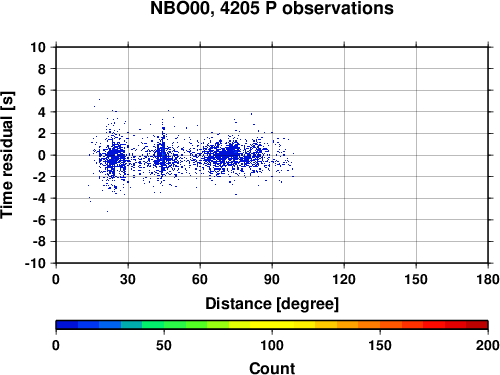
Task: Click the colorbar tick label '200'
Action: 488,345
